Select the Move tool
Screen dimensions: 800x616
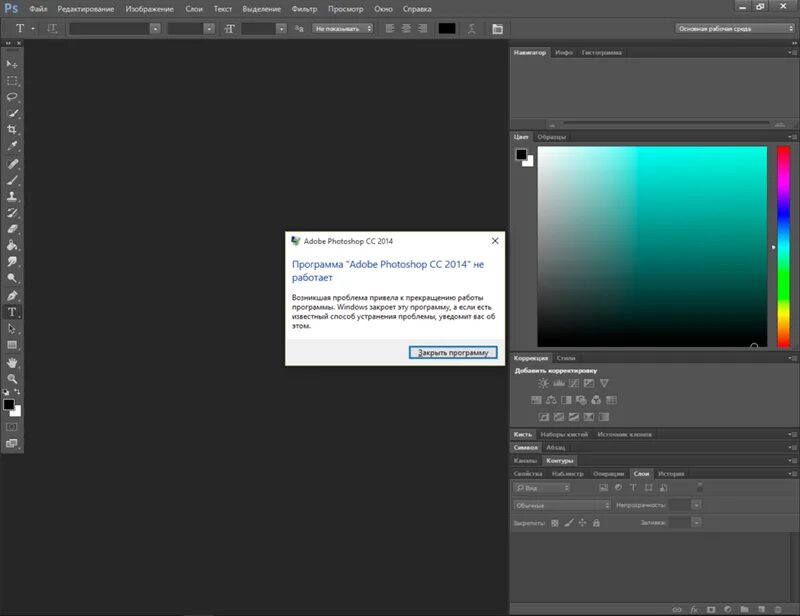12,64
